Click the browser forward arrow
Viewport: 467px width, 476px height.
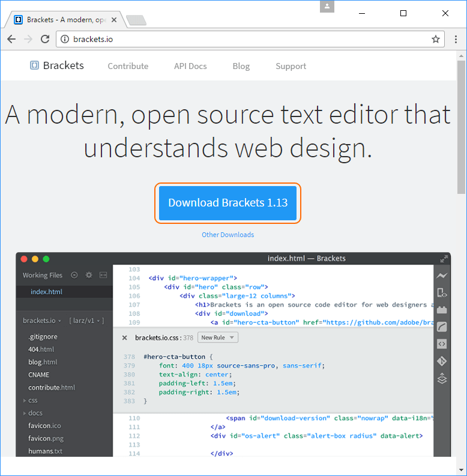point(28,39)
